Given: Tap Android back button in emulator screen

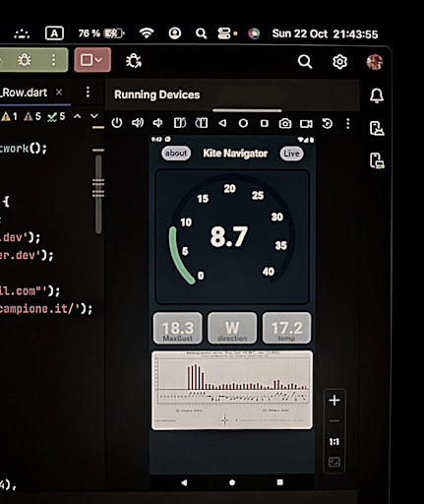Looking at the screenshot, I should [184, 482].
